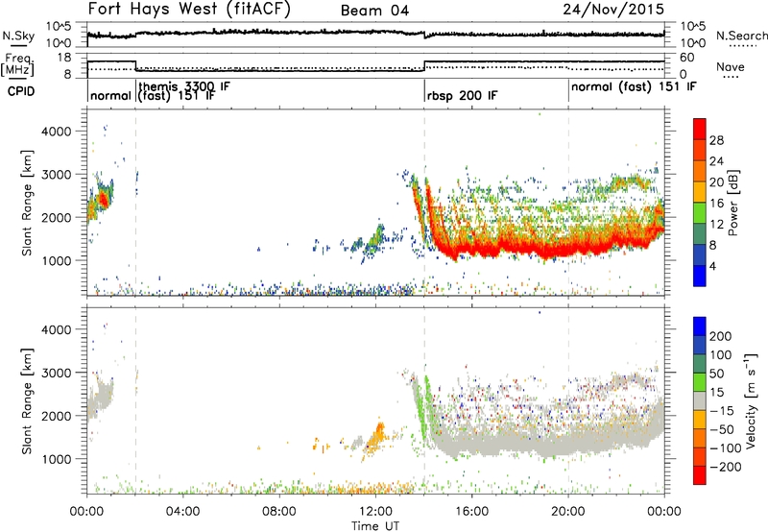
Task: Click the "12:00" time tick label
Action: pyautogui.click(x=375, y=512)
